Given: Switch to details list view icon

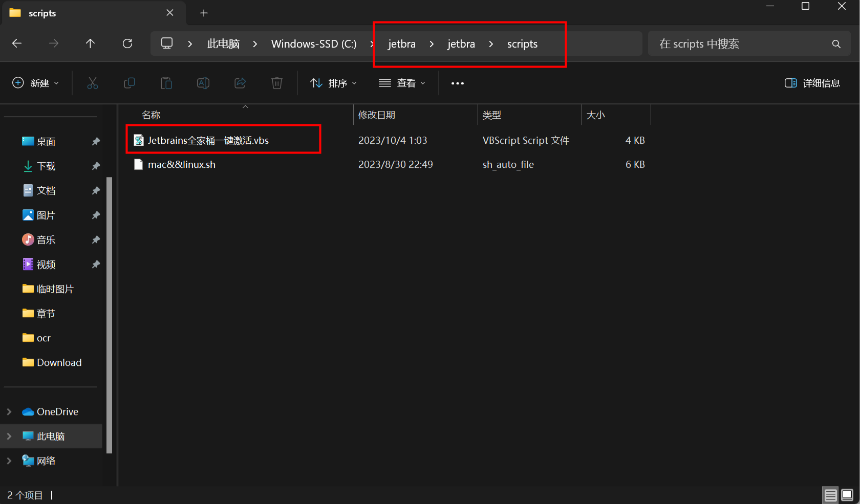Looking at the screenshot, I should click(831, 495).
